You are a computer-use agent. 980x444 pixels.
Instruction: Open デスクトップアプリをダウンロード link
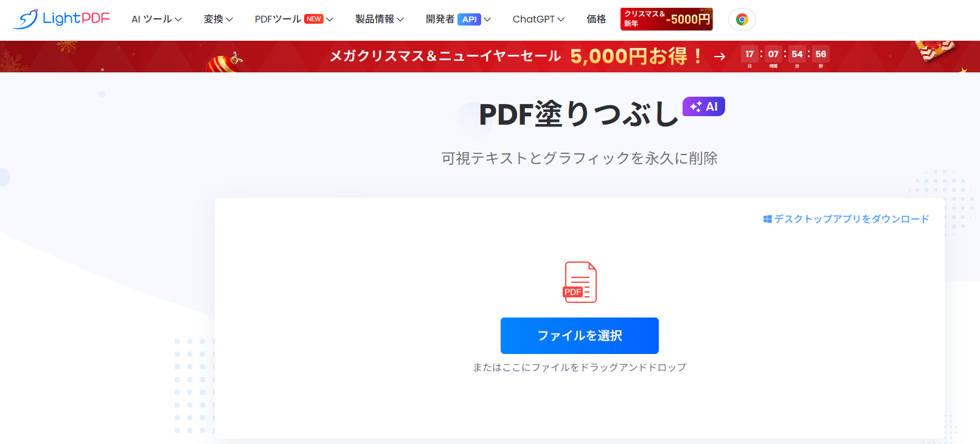tap(851, 219)
